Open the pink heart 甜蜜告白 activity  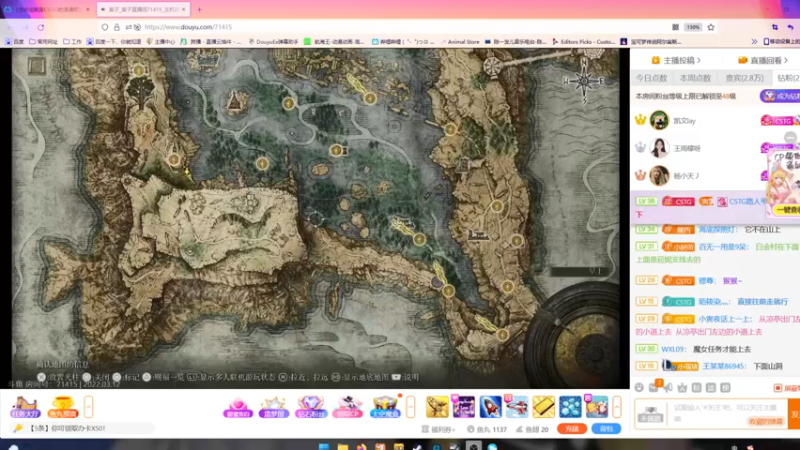[x=238, y=407]
